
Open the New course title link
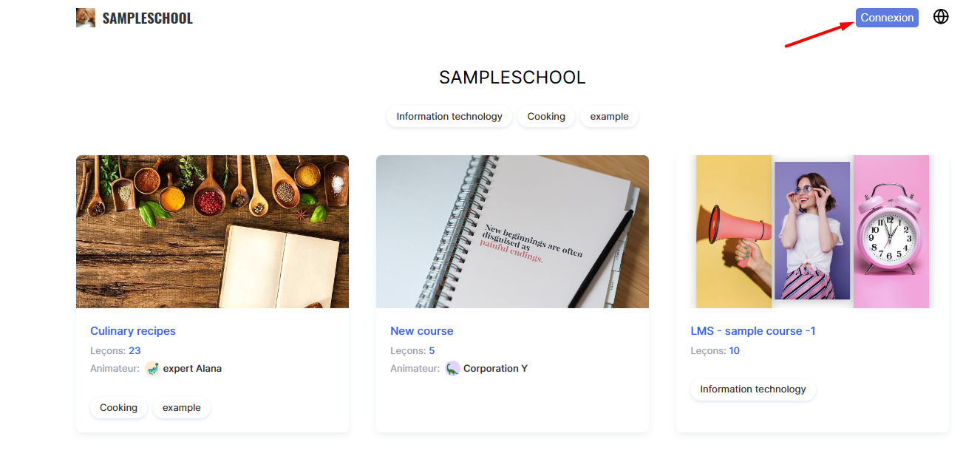[x=422, y=331]
